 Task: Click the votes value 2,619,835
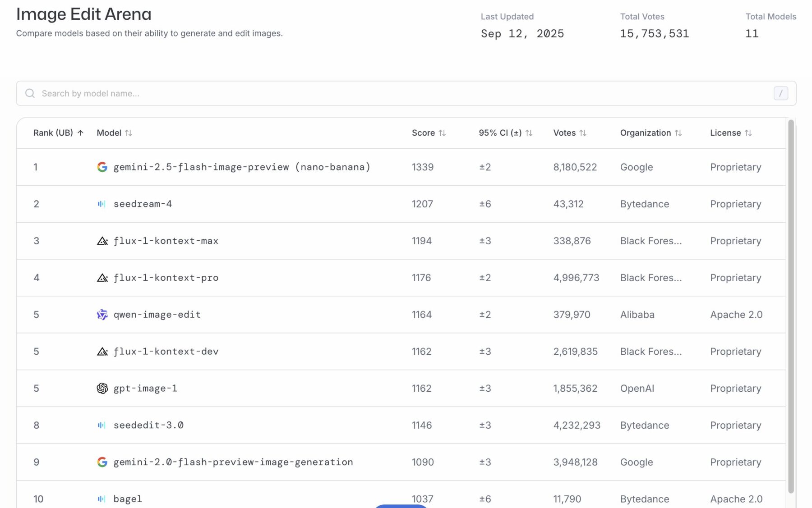point(575,352)
